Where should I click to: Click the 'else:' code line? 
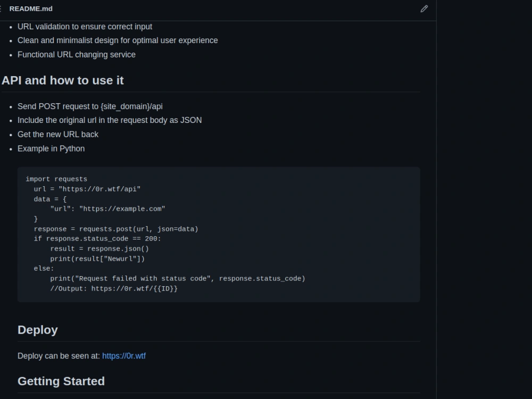tap(44, 269)
